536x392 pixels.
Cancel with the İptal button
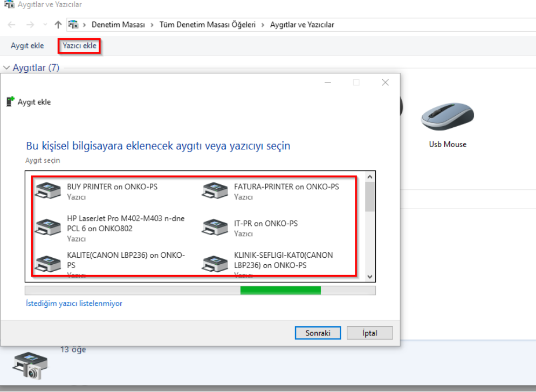[x=369, y=333]
